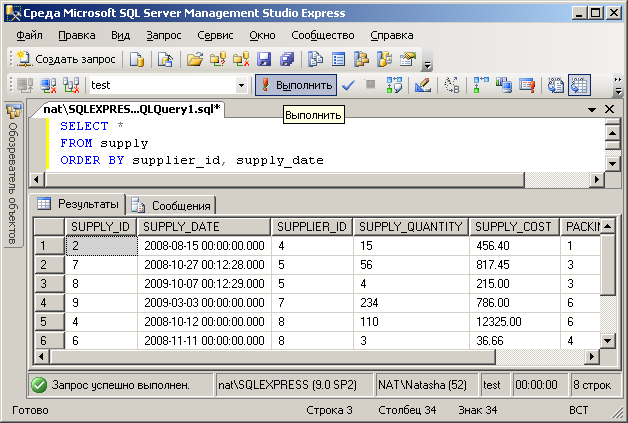The width and height of the screenshot is (628, 423).
Task: Open the Файл menu
Action: 29,35
